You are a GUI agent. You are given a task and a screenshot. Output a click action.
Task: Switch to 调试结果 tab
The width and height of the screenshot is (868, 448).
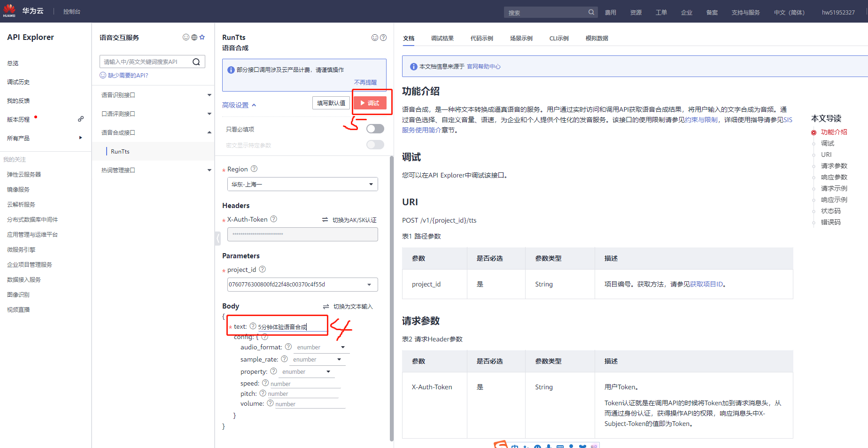pyautogui.click(x=442, y=39)
